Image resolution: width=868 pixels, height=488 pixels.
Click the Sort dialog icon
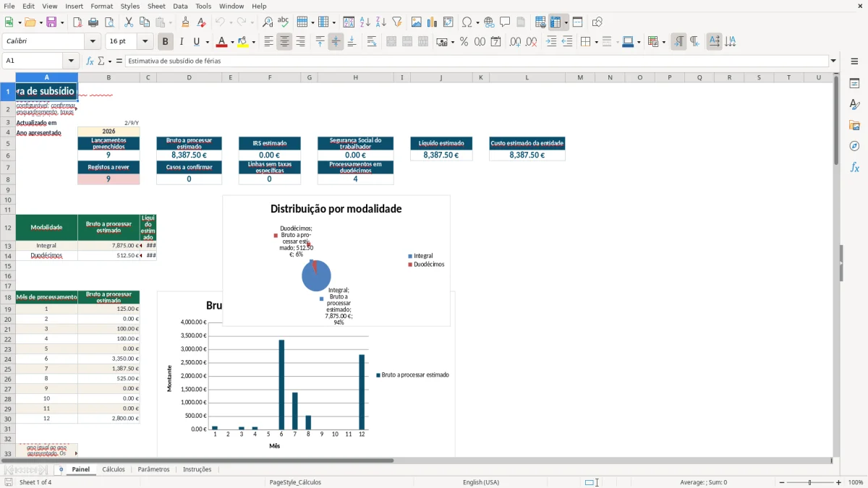click(x=349, y=22)
